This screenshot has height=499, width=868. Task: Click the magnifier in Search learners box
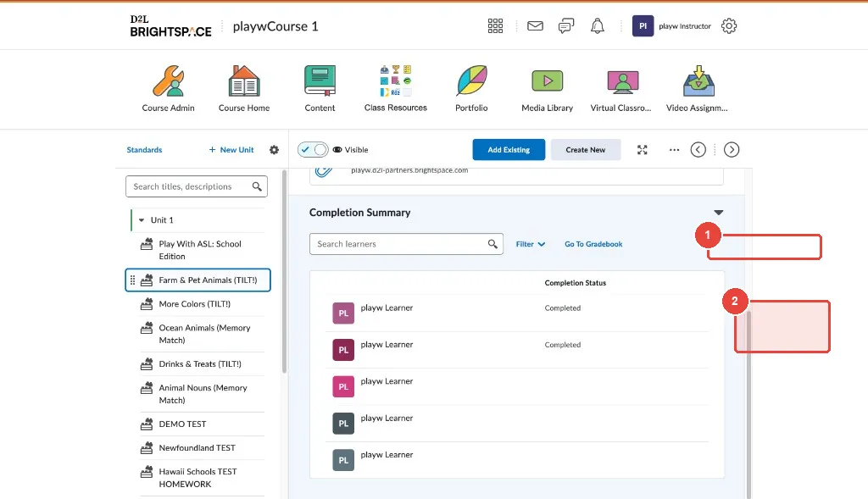(492, 244)
